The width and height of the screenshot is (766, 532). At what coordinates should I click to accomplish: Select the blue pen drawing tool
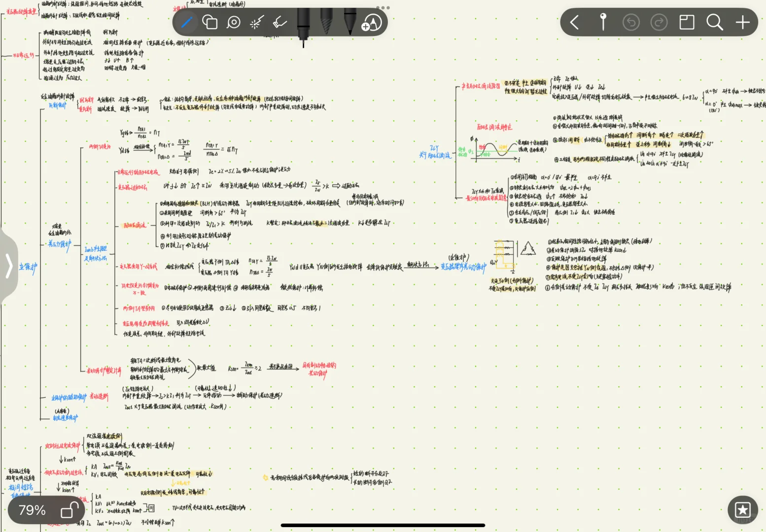[187, 23]
